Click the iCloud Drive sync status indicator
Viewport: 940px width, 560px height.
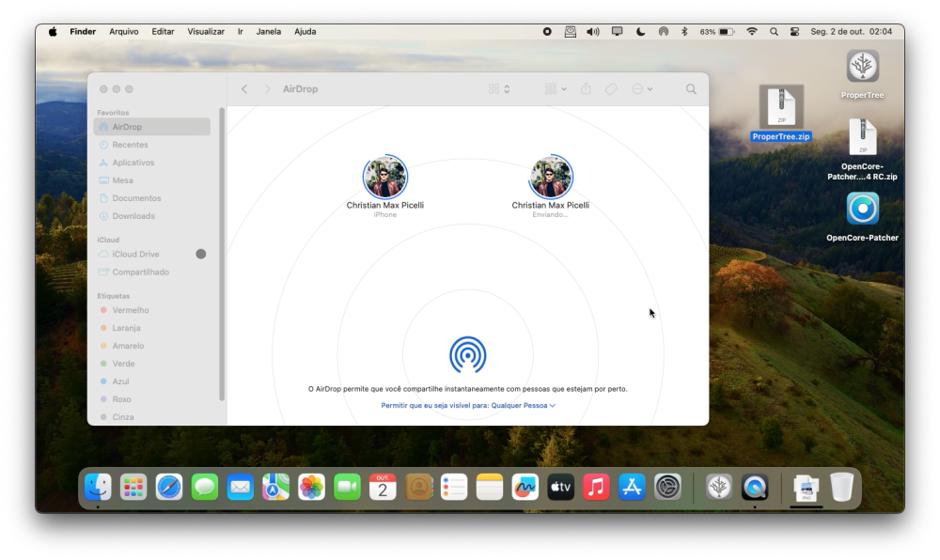click(x=201, y=255)
